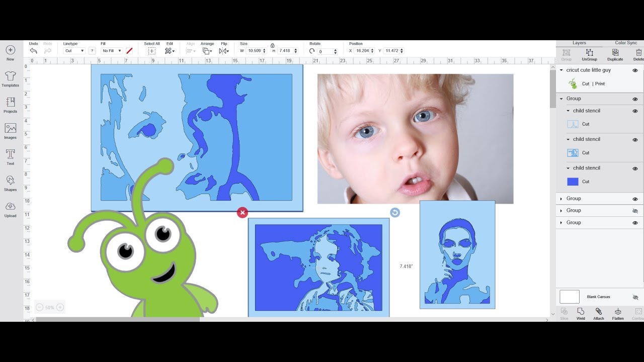644x362 pixels.
Task: Open the Linetype Cut dropdown
Action: [x=74, y=51]
